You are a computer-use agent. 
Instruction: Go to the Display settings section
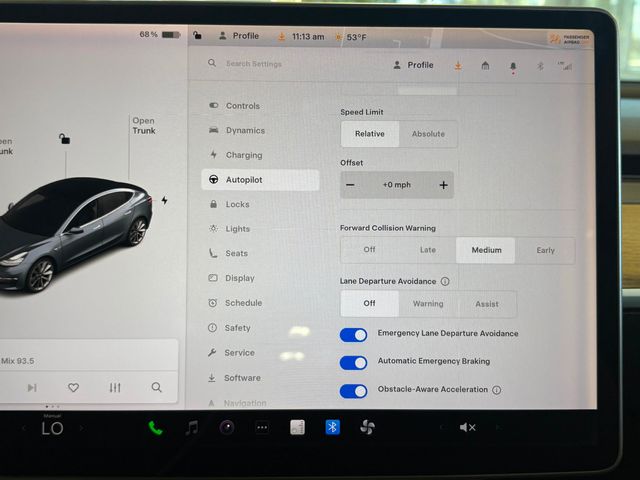pyautogui.click(x=239, y=278)
